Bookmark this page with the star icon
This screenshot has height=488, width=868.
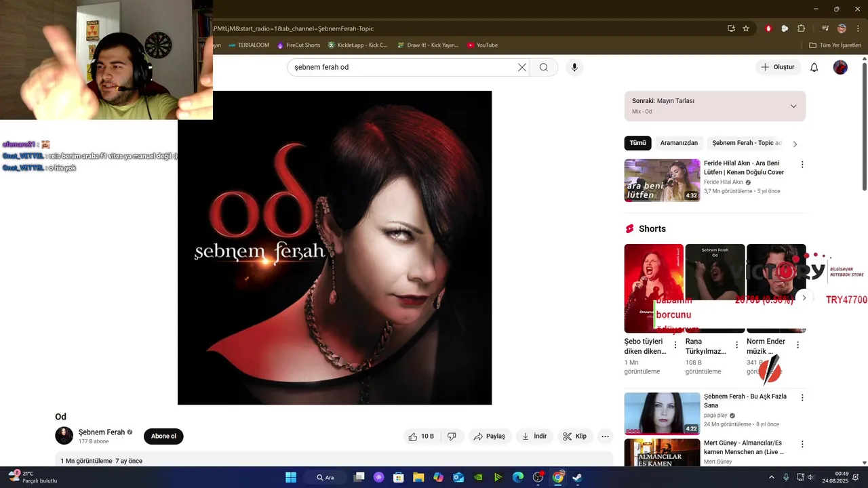pos(746,28)
